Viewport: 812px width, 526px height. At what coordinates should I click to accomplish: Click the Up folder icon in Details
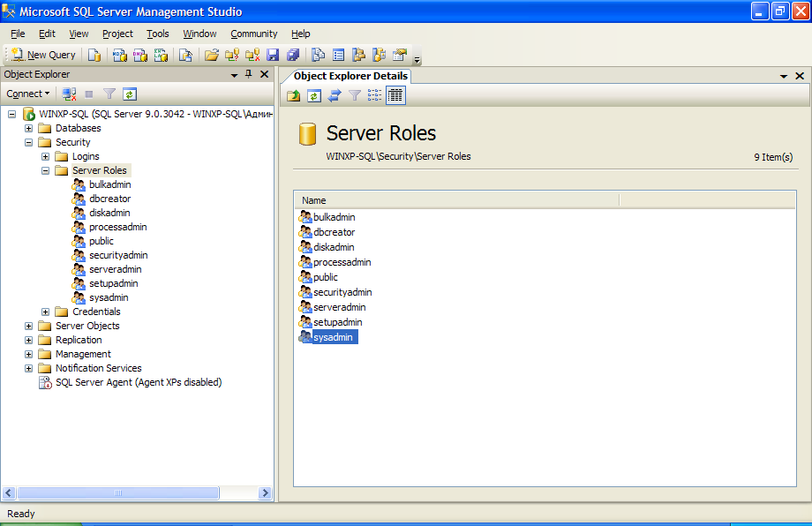tap(294, 95)
